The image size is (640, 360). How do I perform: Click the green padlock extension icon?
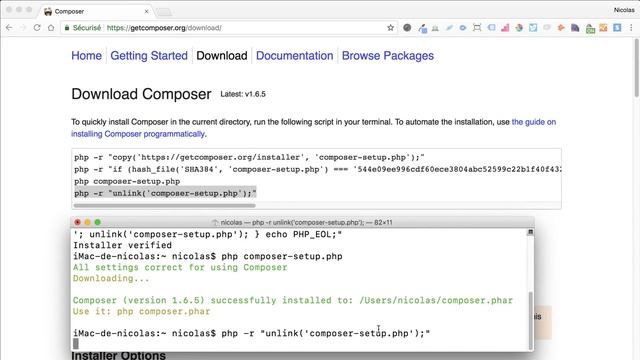click(590, 29)
